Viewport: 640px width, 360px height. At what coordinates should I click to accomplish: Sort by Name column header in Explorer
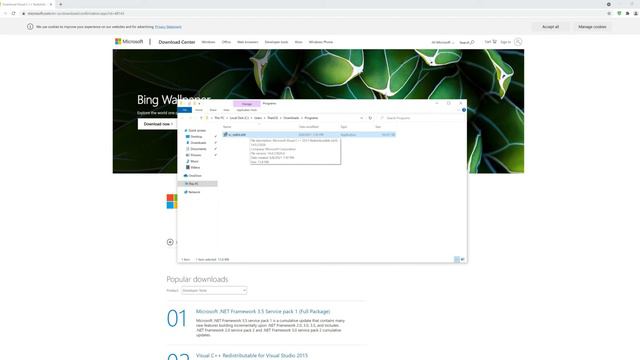(227, 127)
